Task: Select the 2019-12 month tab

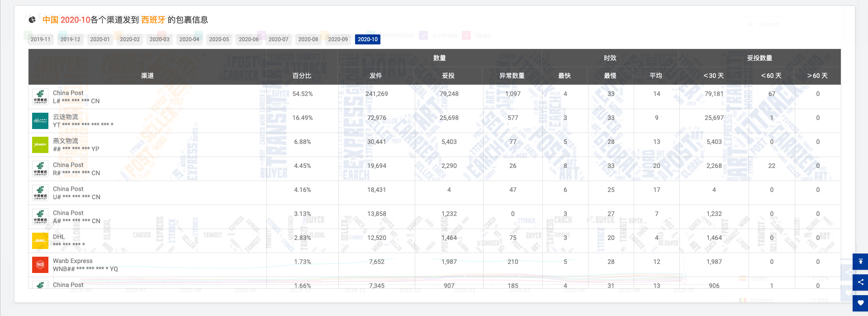Action: point(70,39)
